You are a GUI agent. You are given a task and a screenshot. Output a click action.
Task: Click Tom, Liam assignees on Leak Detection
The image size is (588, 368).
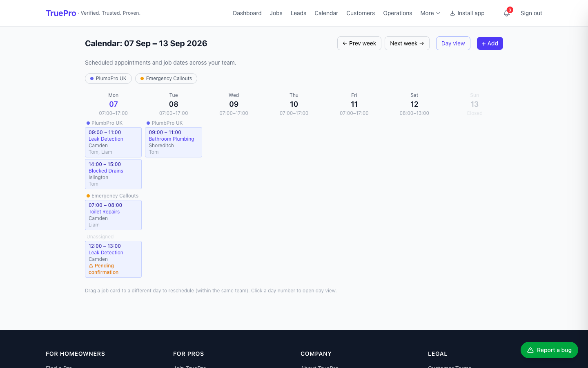[100, 152]
